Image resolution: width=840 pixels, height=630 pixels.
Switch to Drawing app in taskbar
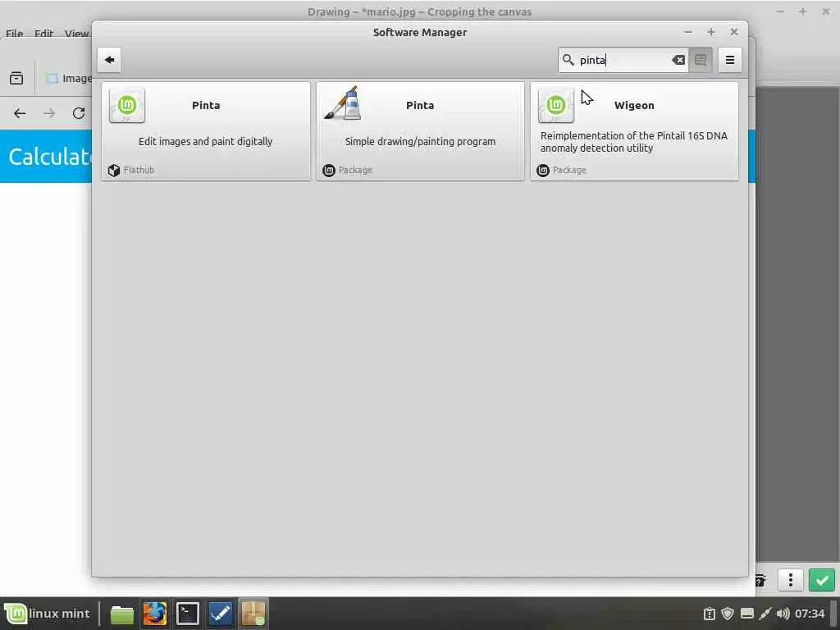[x=221, y=614]
